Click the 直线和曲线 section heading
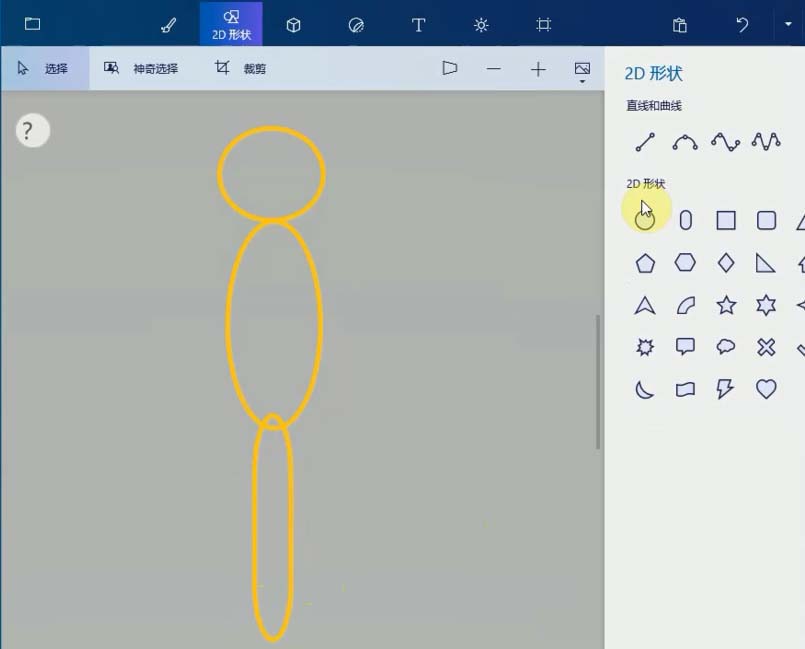 coord(654,106)
